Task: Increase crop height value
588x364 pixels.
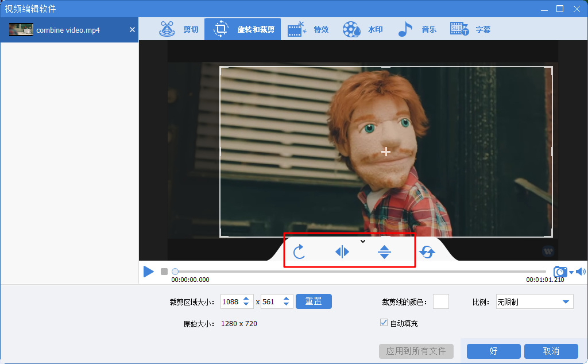Action: [286, 299]
